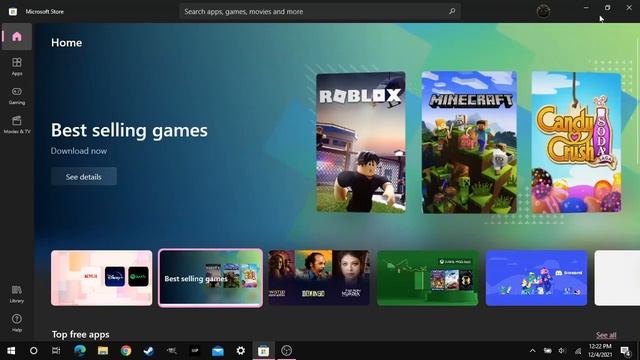Click the Download now subtitle text
640x360 pixels.
(79, 151)
